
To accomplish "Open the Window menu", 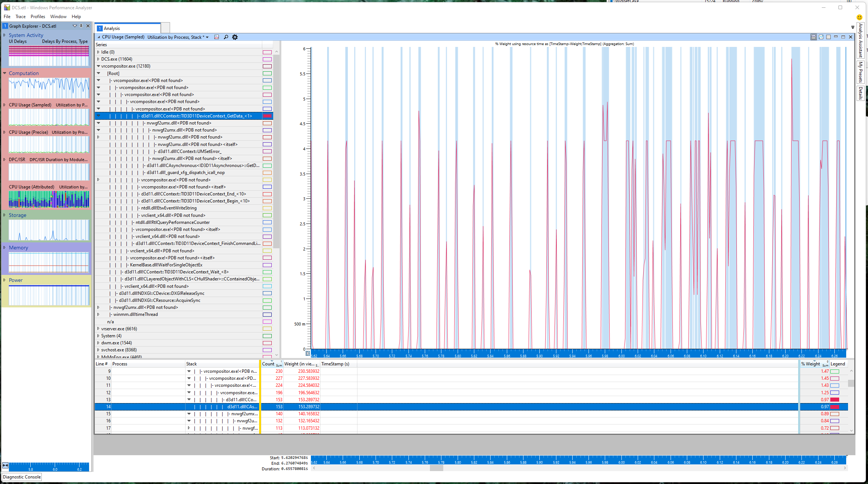I will tap(58, 17).
